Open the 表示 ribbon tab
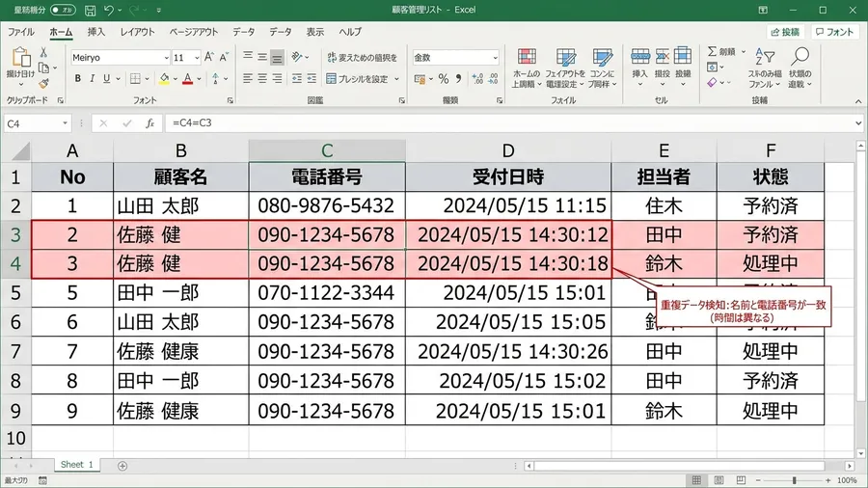The image size is (868, 488). pos(315,32)
